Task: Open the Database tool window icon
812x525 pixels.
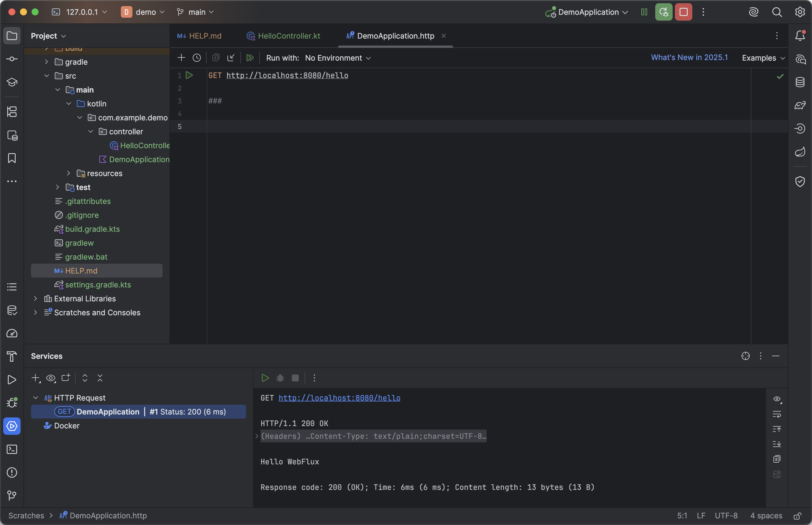Action: (x=800, y=82)
